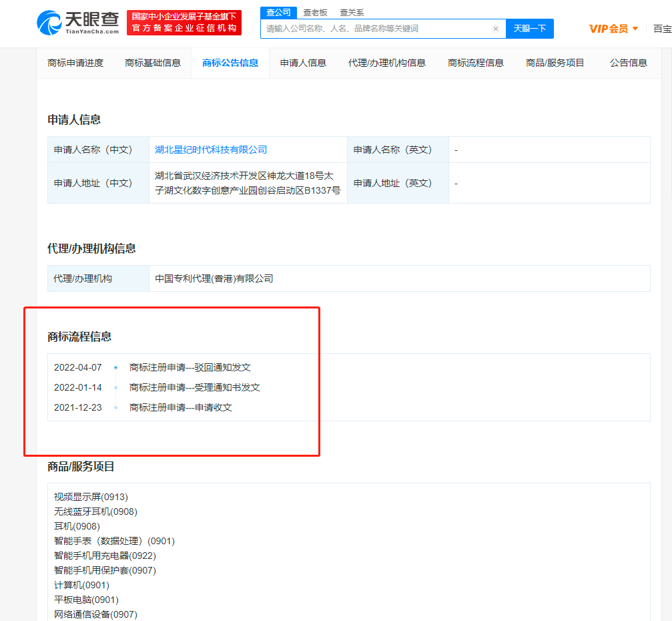672x621 pixels.
Task: Open the VIP会员 link
Action: pos(608,29)
